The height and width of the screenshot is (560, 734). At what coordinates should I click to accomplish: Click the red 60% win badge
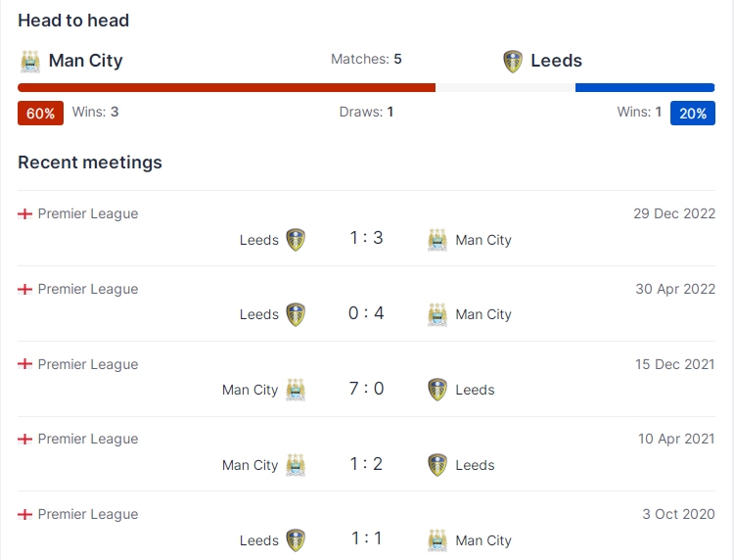pos(41,114)
